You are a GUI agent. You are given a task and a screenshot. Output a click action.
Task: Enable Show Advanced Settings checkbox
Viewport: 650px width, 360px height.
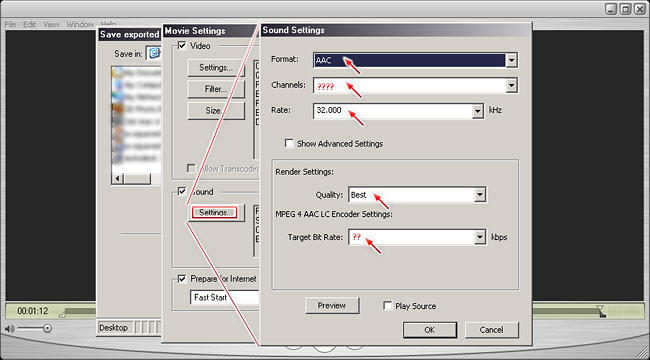click(289, 144)
